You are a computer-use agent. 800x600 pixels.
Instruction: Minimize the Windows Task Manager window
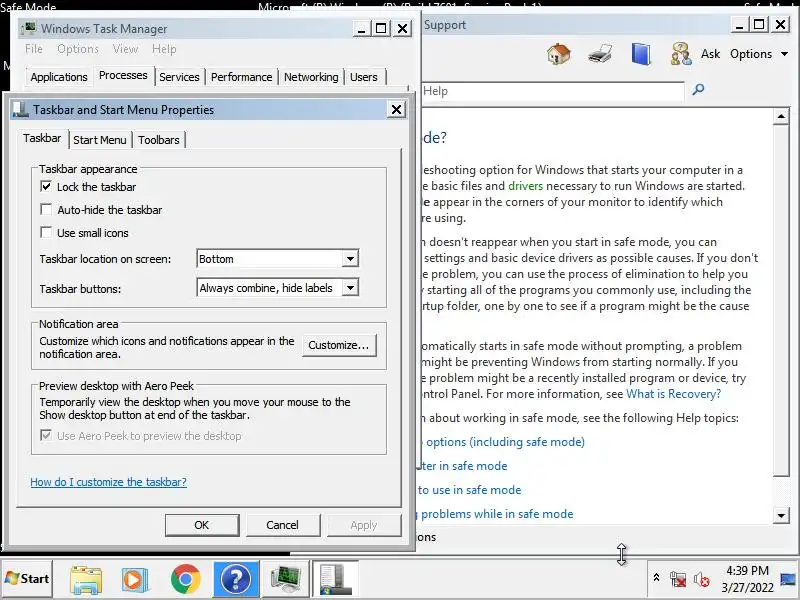(x=361, y=28)
